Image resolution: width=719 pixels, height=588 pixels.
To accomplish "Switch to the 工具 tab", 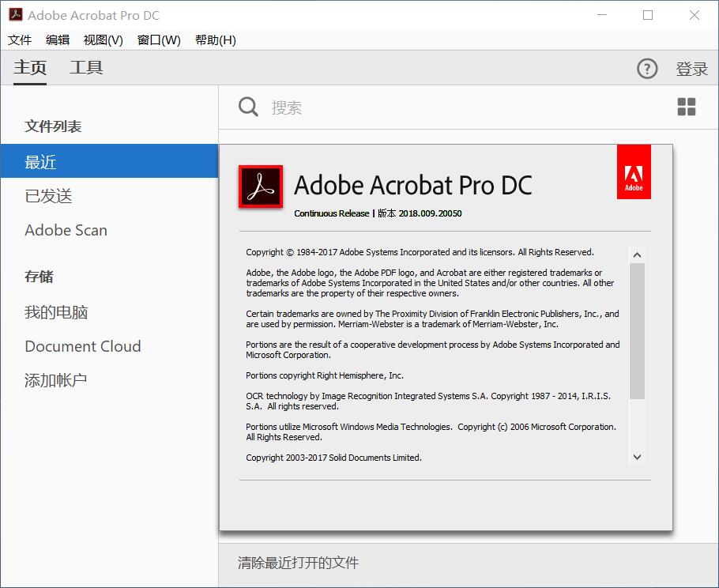I will click(86, 68).
